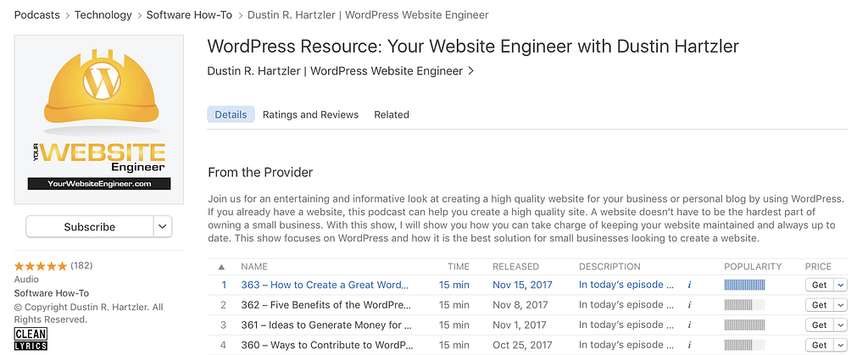This screenshot has height=355, width=868.
Task: Click the info icon for episode 363
Action: point(690,285)
